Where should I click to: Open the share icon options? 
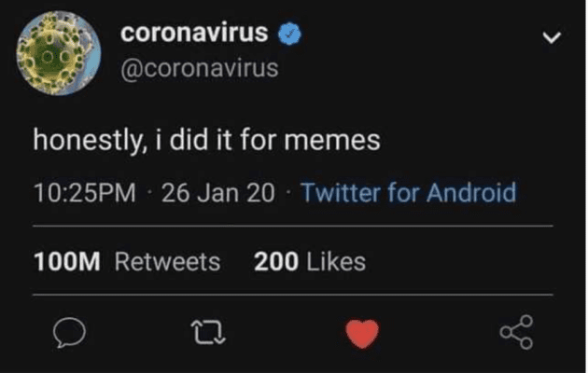tap(517, 334)
